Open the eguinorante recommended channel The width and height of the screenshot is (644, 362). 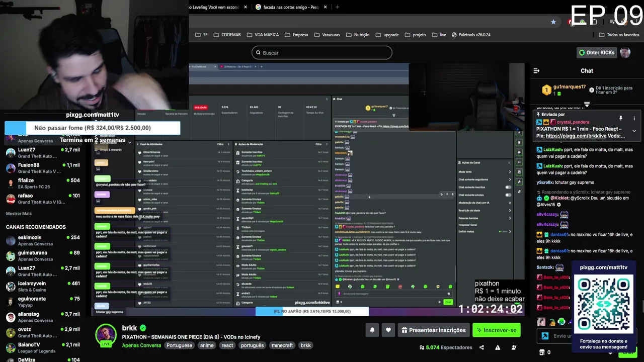coord(43,302)
